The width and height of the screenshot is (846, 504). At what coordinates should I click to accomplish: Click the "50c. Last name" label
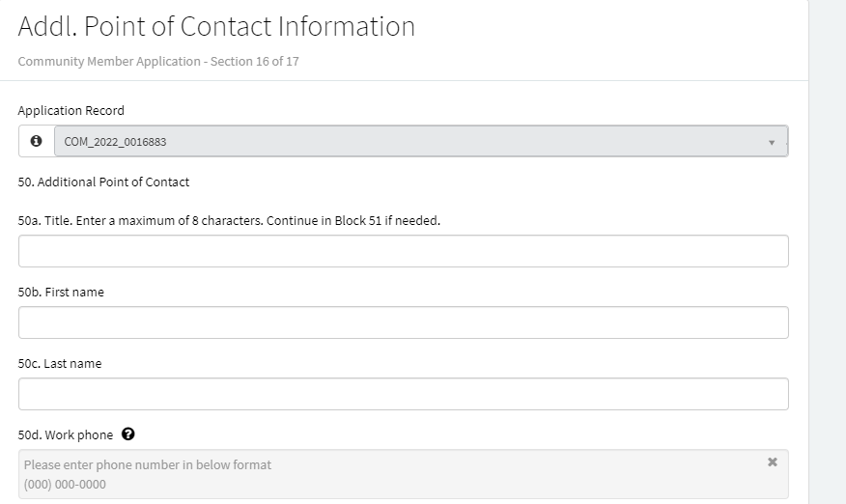60,363
